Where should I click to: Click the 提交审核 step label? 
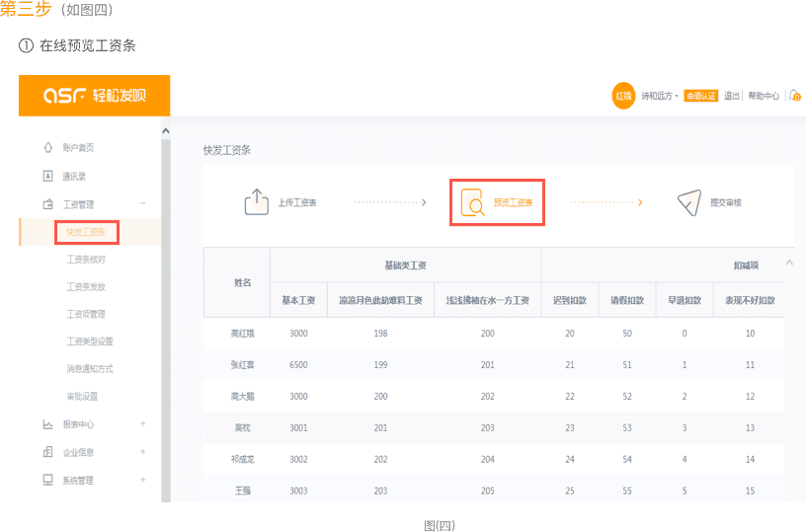coord(726,203)
